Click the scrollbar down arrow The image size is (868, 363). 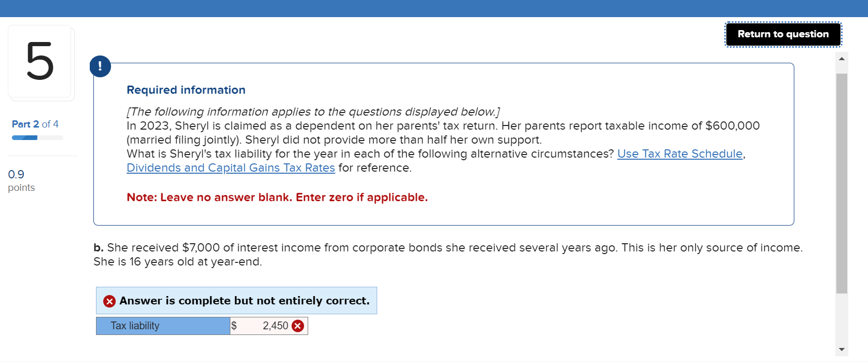(842, 349)
